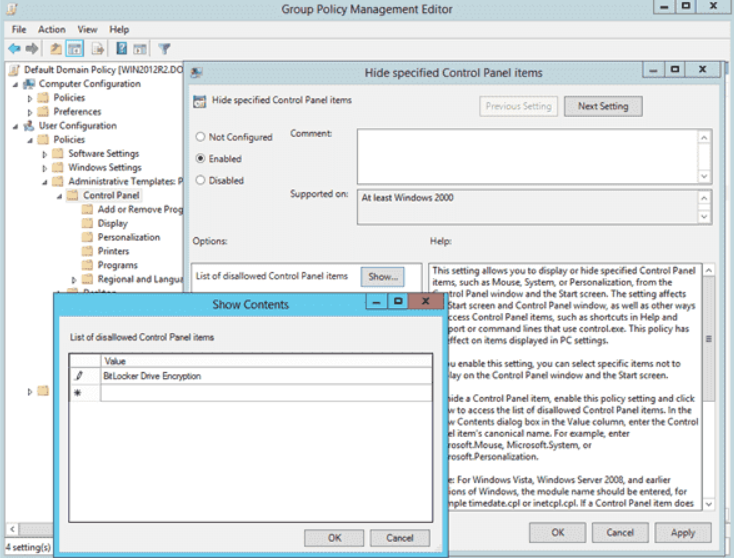734x558 pixels.
Task: Click the Help text scroll down arrow
Action: click(709, 504)
